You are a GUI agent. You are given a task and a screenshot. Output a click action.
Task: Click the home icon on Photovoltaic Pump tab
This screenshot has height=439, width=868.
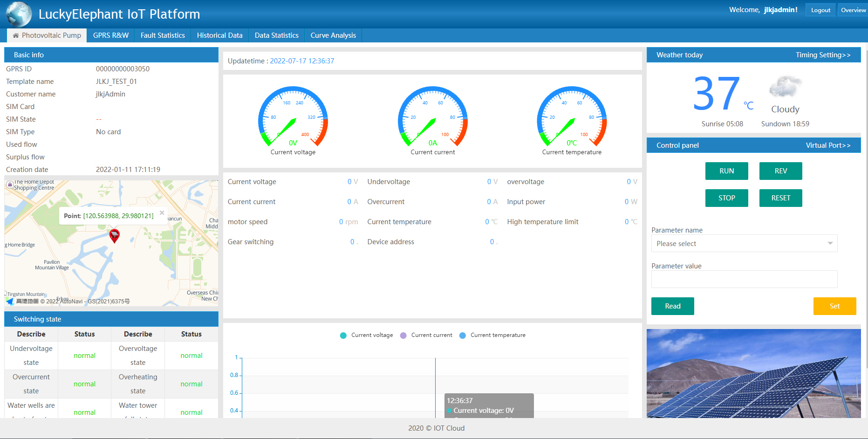tap(16, 35)
